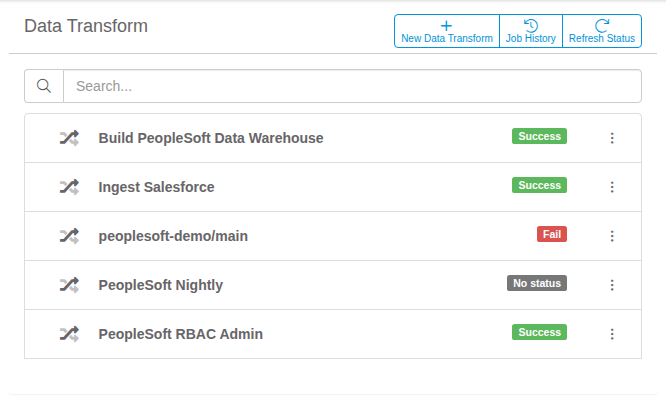Click Success badge on PeopleSoft RBAC Admin
The image size is (666, 402).
(539, 332)
